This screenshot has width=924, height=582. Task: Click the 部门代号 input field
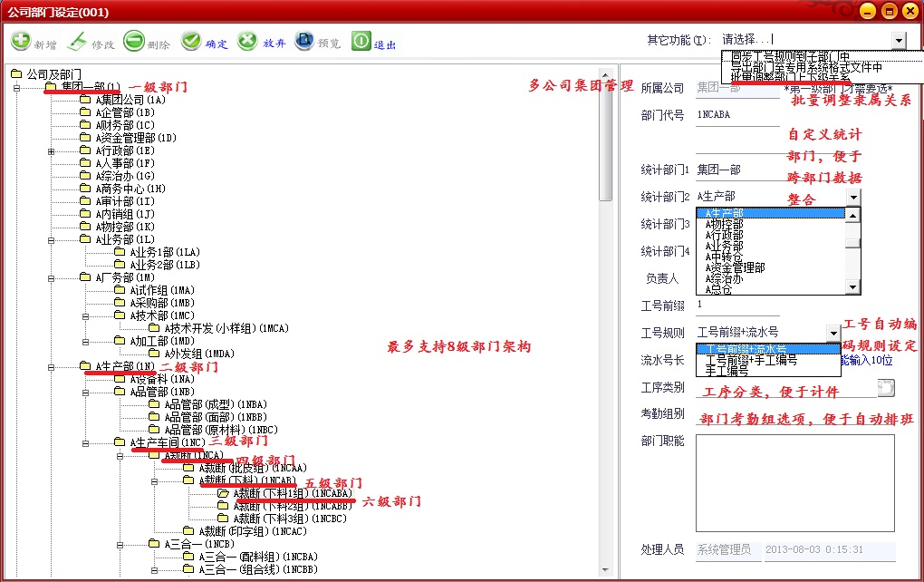pos(737,114)
